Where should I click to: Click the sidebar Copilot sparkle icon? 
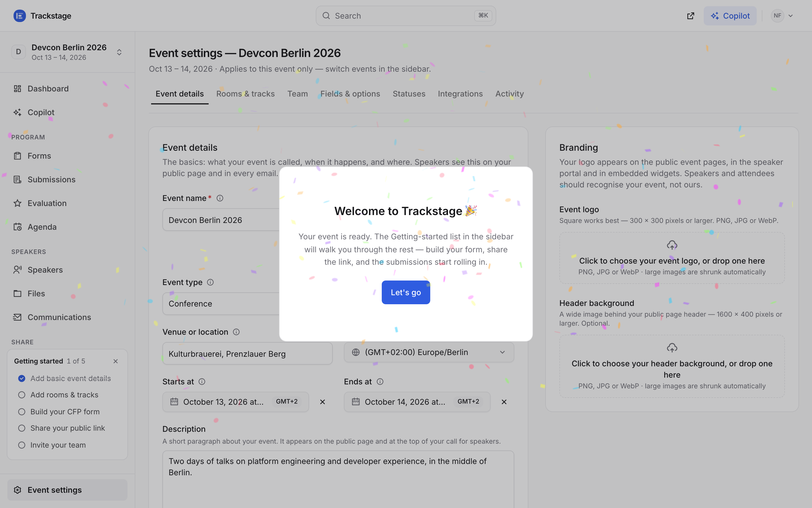coord(17,112)
